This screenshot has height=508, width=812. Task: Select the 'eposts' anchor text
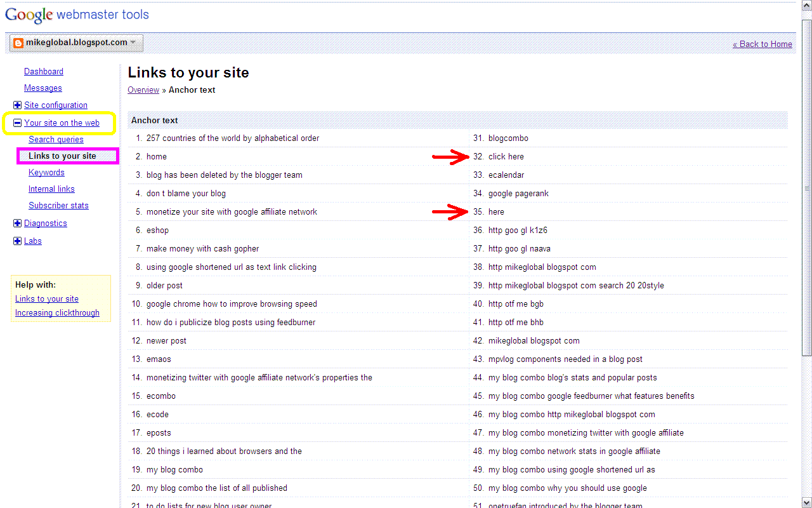(159, 433)
